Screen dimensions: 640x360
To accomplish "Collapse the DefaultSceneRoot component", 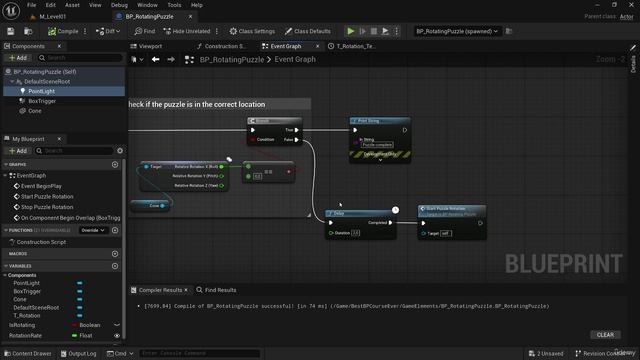I will 12,82.
